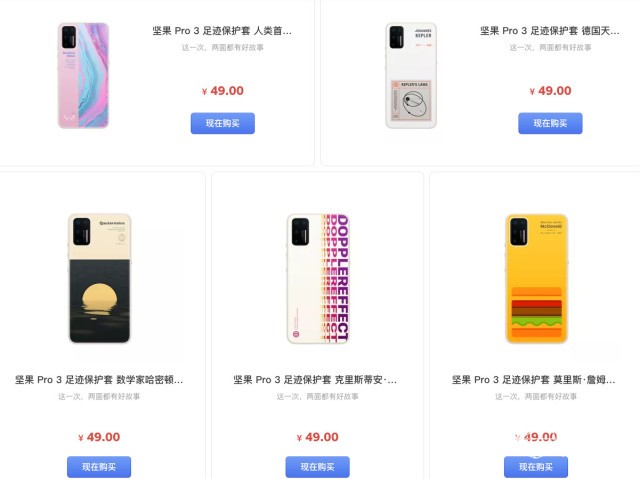The width and height of the screenshot is (640, 479).
Task: Select the ¥49.00 price under 数学家哈密顿 case
Action: point(99,437)
